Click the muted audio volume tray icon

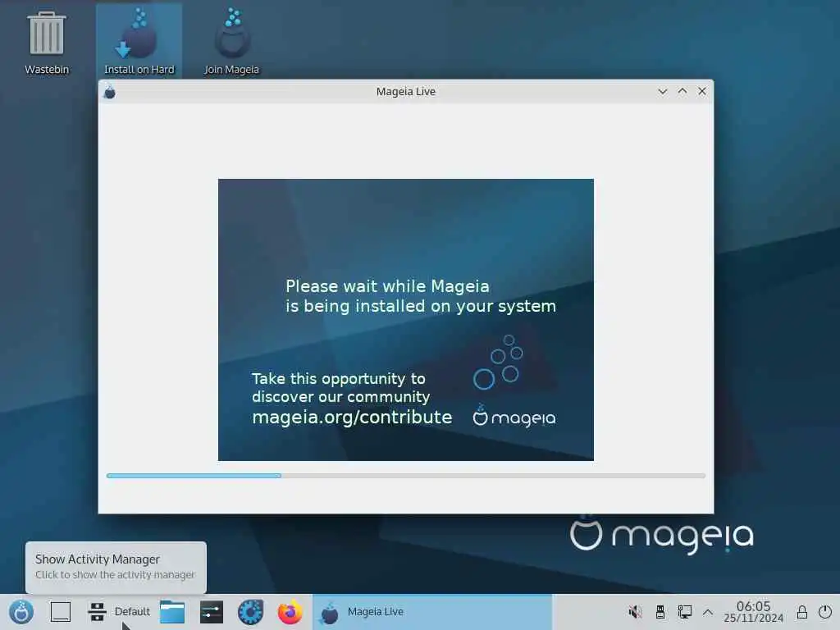click(x=635, y=612)
